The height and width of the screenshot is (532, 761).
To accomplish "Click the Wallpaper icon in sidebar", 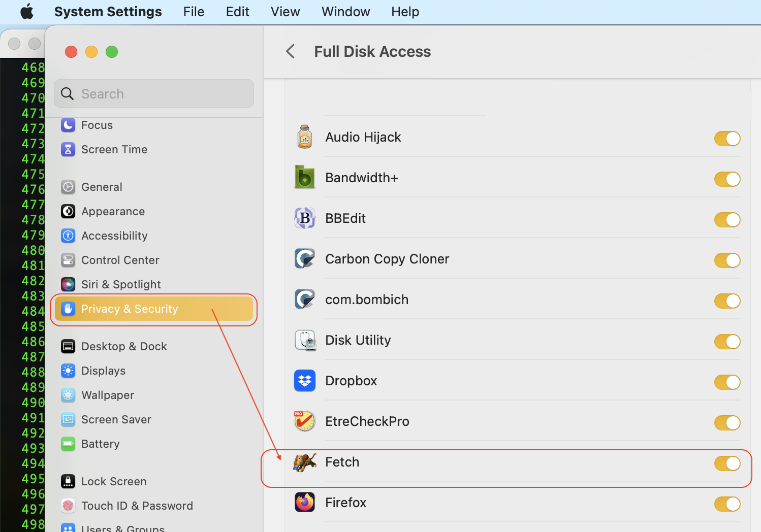I will pos(68,395).
